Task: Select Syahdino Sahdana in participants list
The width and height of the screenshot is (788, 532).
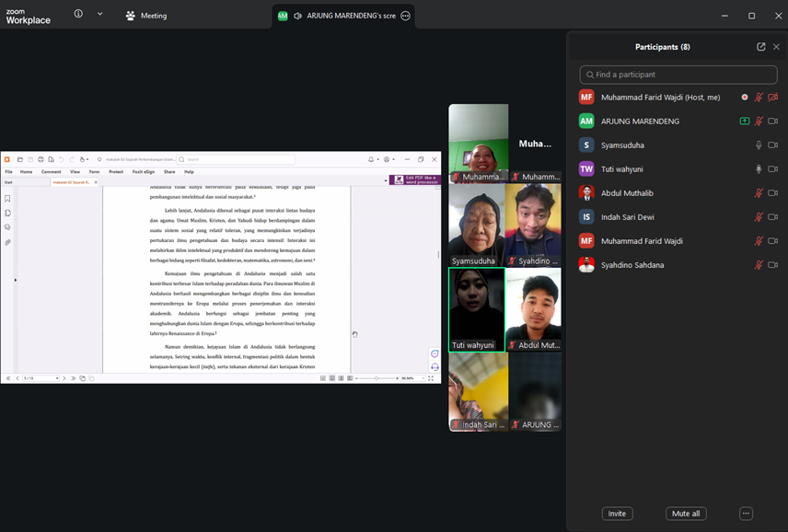Action: click(678, 265)
